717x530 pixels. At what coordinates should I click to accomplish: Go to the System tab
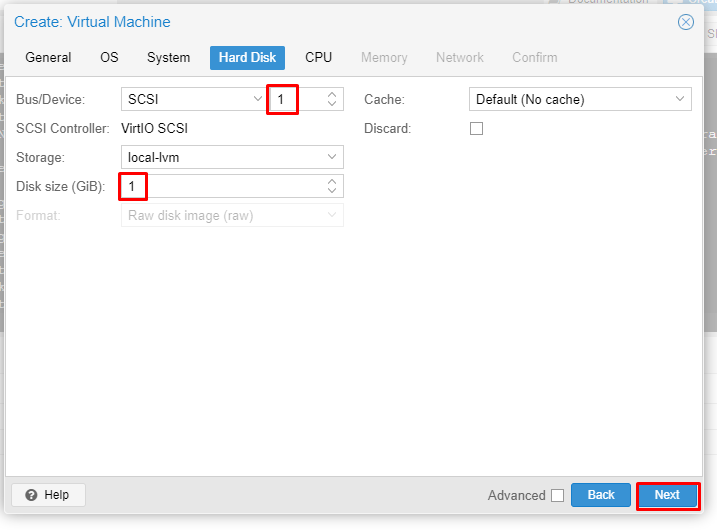point(168,58)
